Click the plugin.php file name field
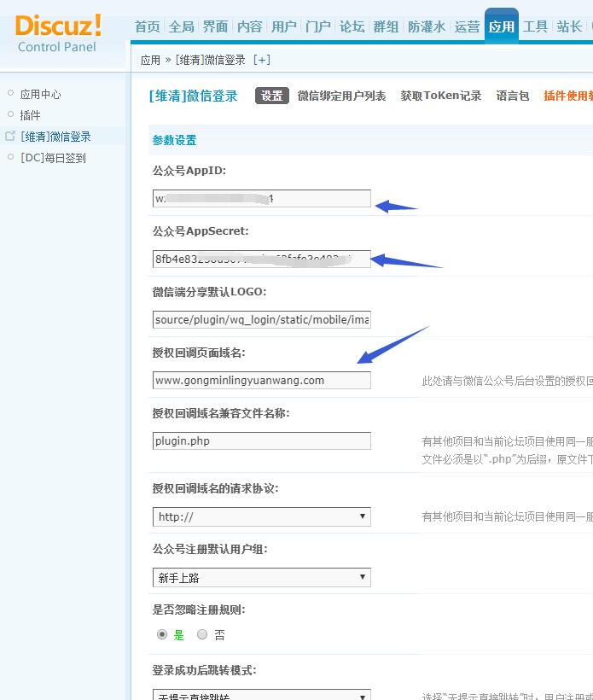This screenshot has width=593, height=700. pos(261,441)
